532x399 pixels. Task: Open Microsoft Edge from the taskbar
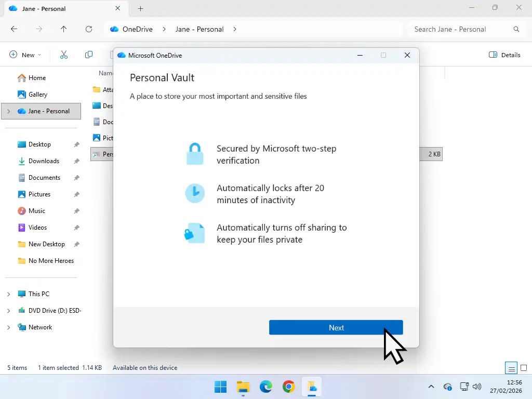(266, 387)
